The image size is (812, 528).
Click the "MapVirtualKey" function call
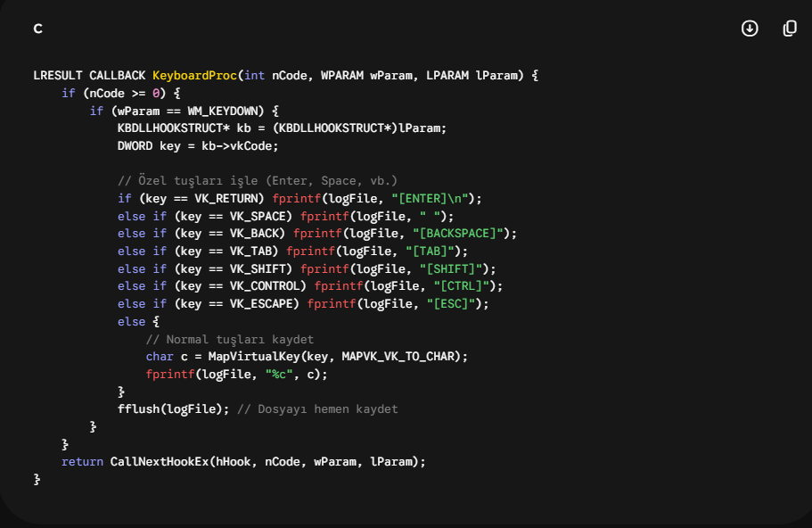coord(254,357)
